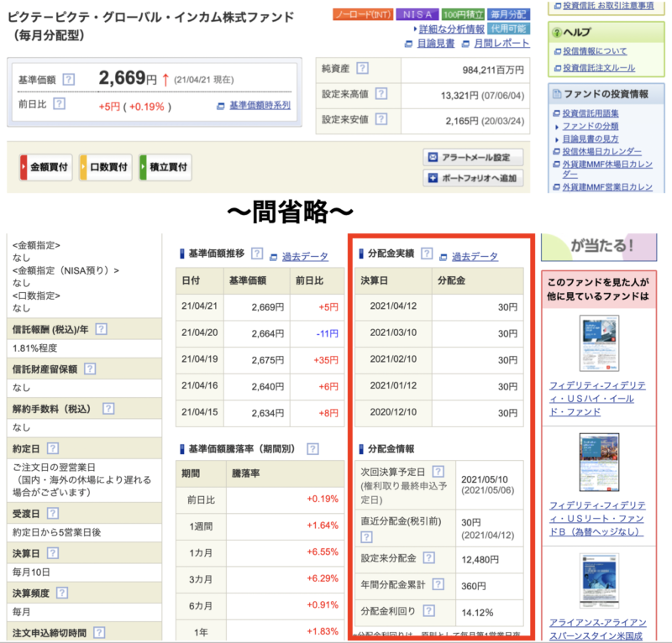Image resolution: width=672 pixels, height=643 pixels.
Task: Click help icon beside 注文申込締切時間
Action: coord(99,632)
